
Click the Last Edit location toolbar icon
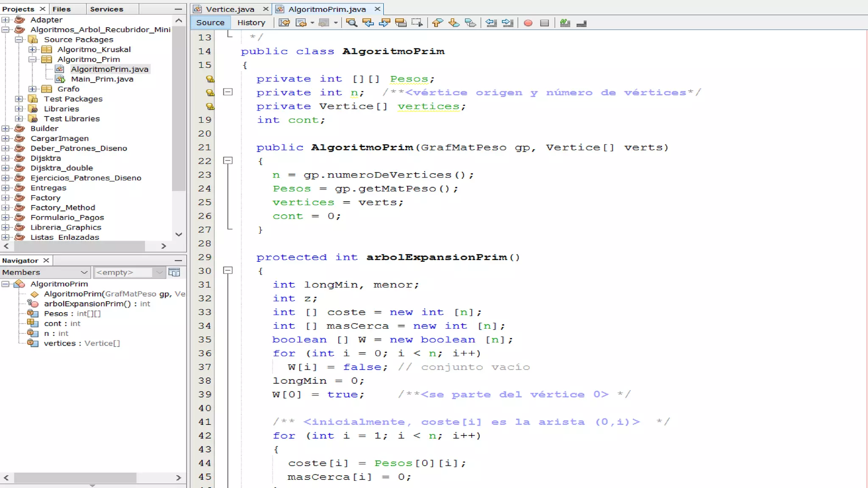click(x=284, y=23)
